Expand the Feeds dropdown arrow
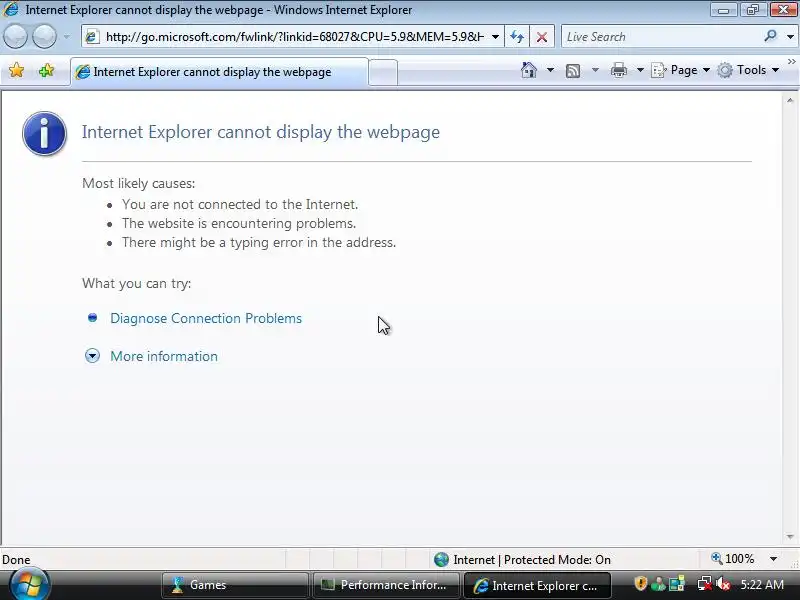Screen dimensions: 800x600 595,70
